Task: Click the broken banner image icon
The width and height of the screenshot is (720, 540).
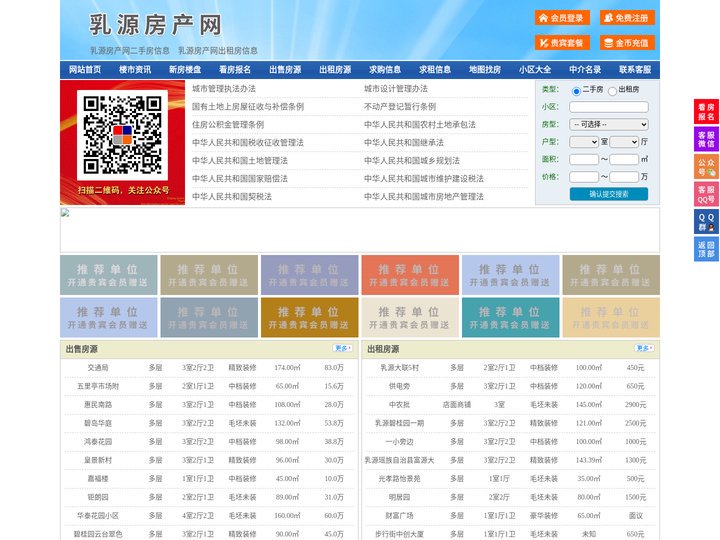Action: tap(65, 213)
